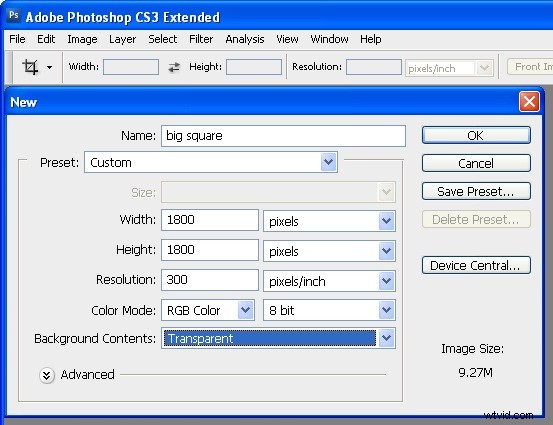Open the Layer menu
The image size is (553, 425).
pos(122,39)
